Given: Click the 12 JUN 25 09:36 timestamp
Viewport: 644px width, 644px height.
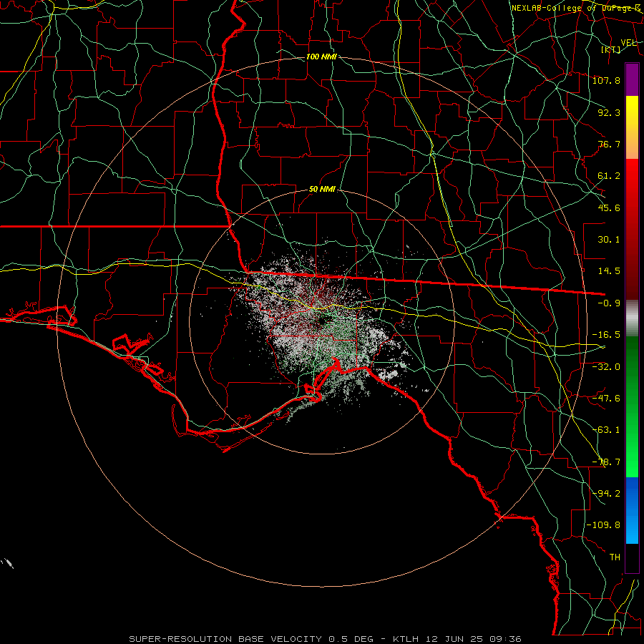Looking at the screenshot, I should (472, 639).
